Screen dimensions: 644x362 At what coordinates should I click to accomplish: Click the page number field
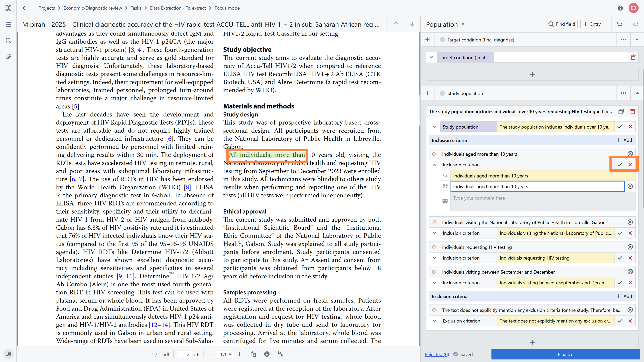pos(185,354)
